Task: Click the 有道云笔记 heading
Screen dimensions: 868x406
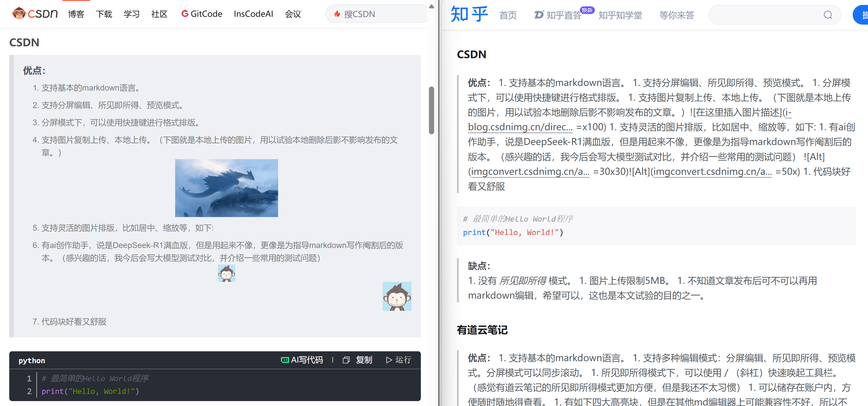Action: pyautogui.click(x=482, y=330)
